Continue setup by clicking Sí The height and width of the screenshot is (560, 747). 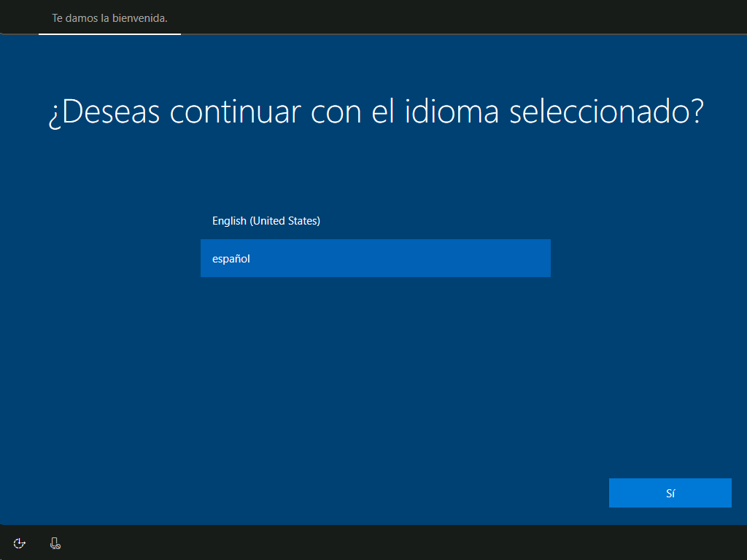pyautogui.click(x=670, y=493)
